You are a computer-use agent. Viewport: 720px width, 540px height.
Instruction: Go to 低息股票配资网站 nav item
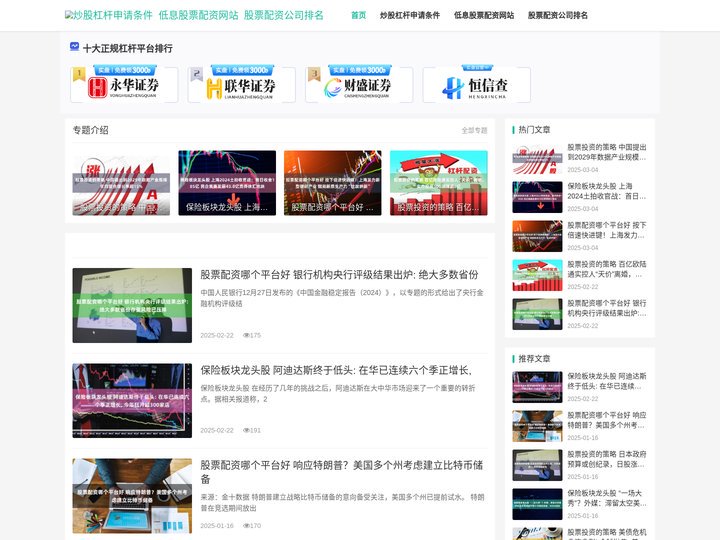pyautogui.click(x=484, y=15)
